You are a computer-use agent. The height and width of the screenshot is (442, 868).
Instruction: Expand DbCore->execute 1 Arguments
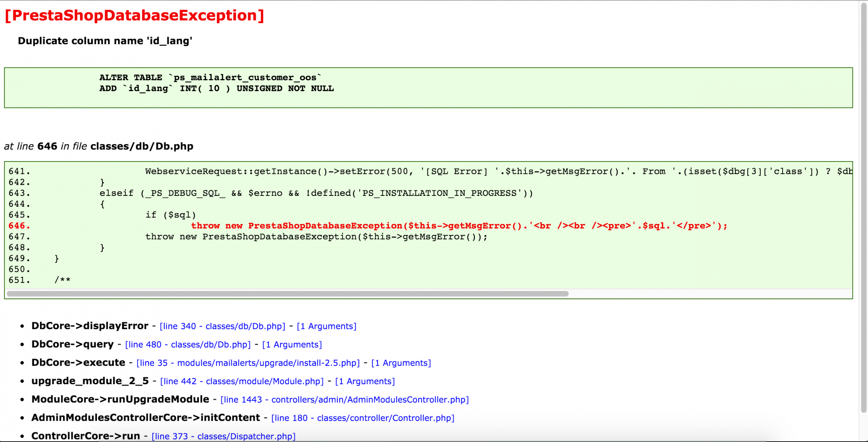(401, 363)
